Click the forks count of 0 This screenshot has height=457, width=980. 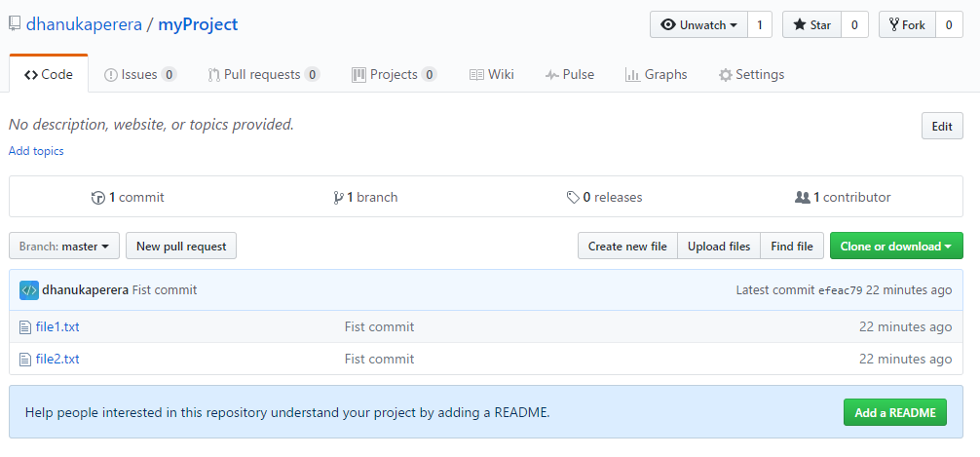point(949,25)
